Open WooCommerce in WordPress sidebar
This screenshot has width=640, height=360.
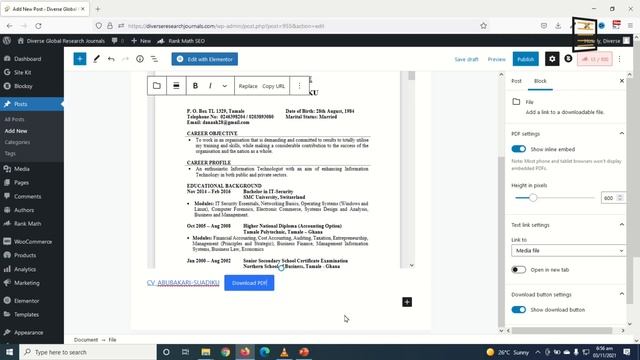coord(32,242)
